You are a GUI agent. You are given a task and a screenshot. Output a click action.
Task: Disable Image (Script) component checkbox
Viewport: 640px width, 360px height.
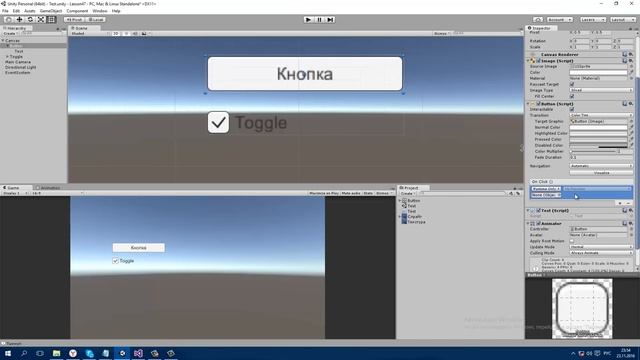(538, 61)
